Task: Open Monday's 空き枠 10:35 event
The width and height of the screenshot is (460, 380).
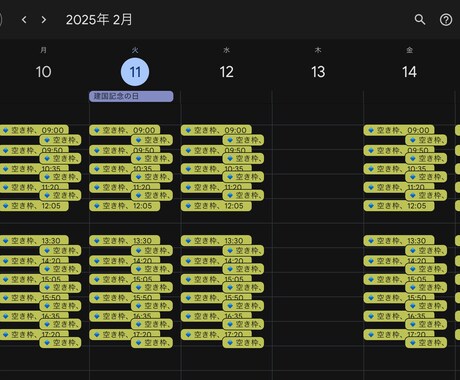Action: [x=34, y=168]
